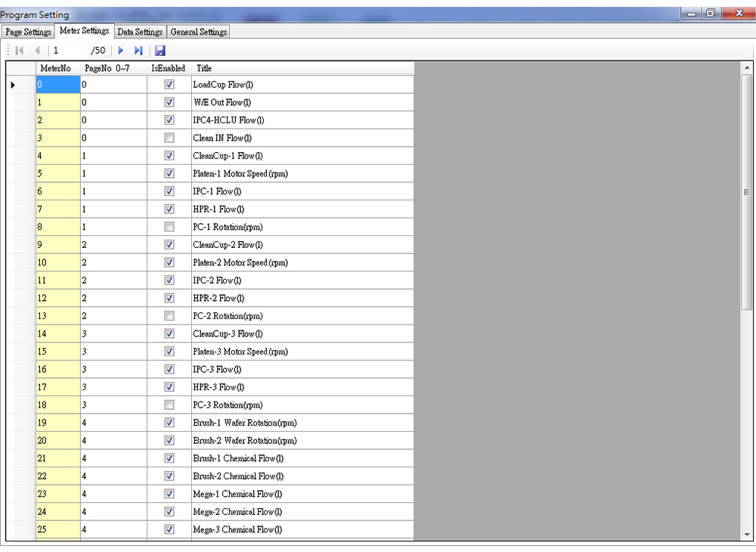Select title Mega-2 Chemical Flow(l)
Viewport: 756px width, 552px height.
click(x=237, y=511)
